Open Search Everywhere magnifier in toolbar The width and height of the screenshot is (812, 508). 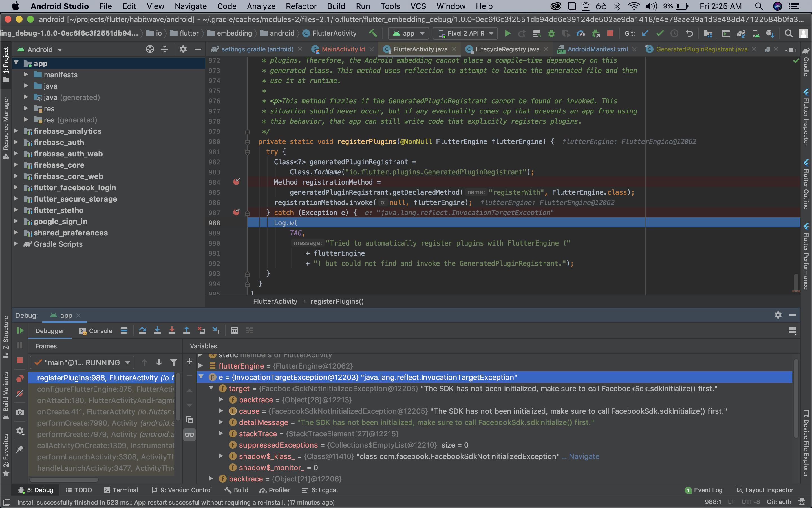tap(789, 33)
